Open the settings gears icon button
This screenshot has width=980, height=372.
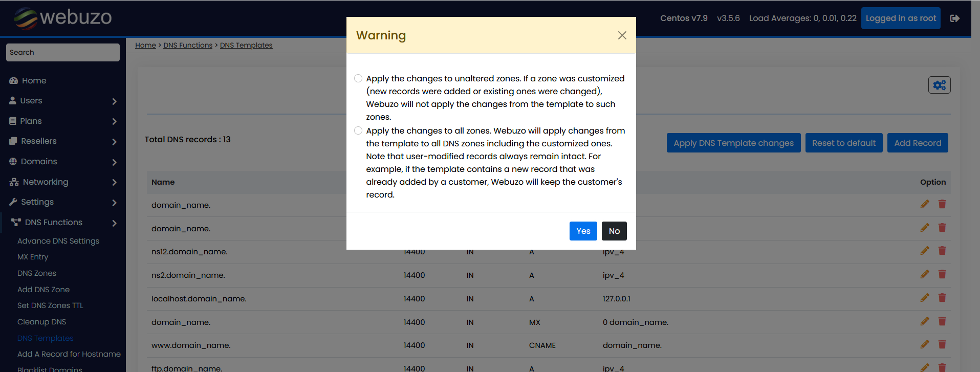pos(939,85)
